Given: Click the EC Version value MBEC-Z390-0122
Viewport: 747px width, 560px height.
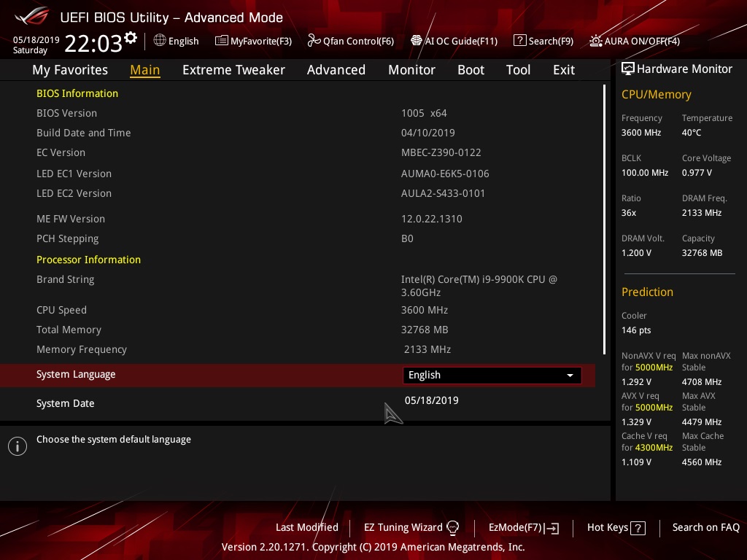Looking at the screenshot, I should pos(441,152).
